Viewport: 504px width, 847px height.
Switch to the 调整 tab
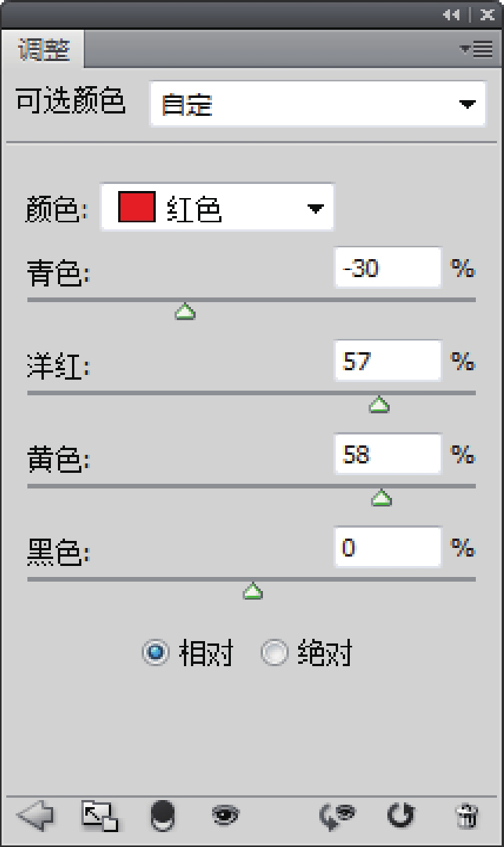click(44, 51)
